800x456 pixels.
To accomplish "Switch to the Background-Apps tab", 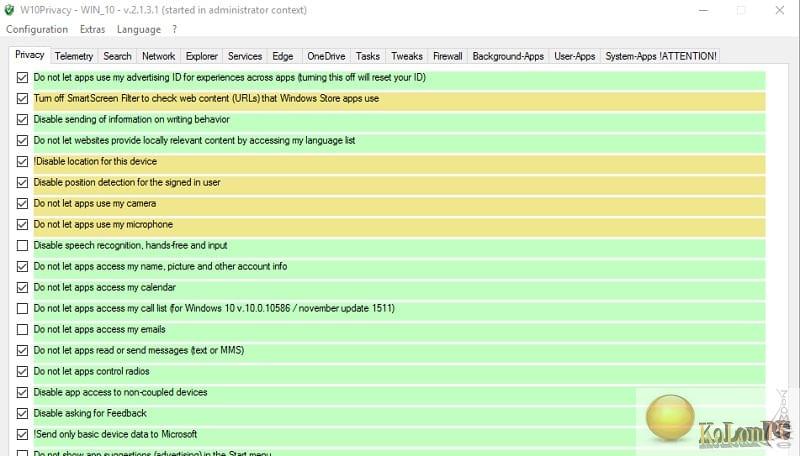I will [x=508, y=56].
